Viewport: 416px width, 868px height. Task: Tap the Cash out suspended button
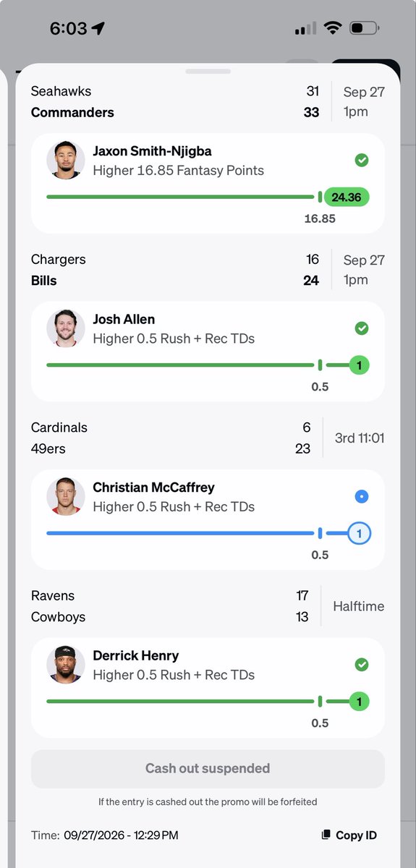pos(208,768)
